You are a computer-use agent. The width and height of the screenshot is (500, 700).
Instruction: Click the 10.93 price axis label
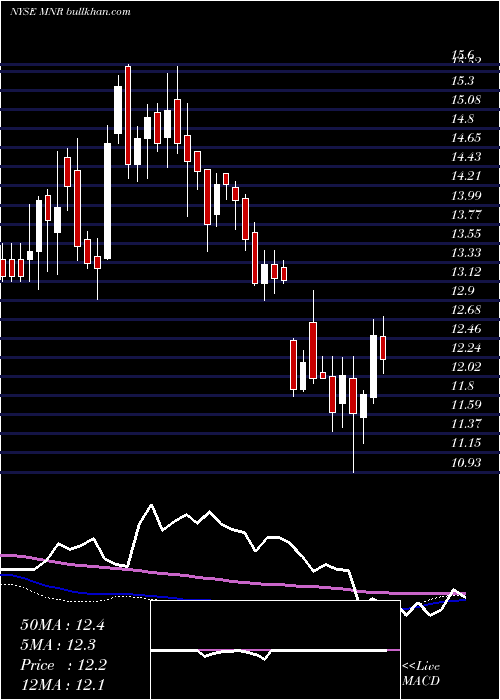[x=466, y=463]
